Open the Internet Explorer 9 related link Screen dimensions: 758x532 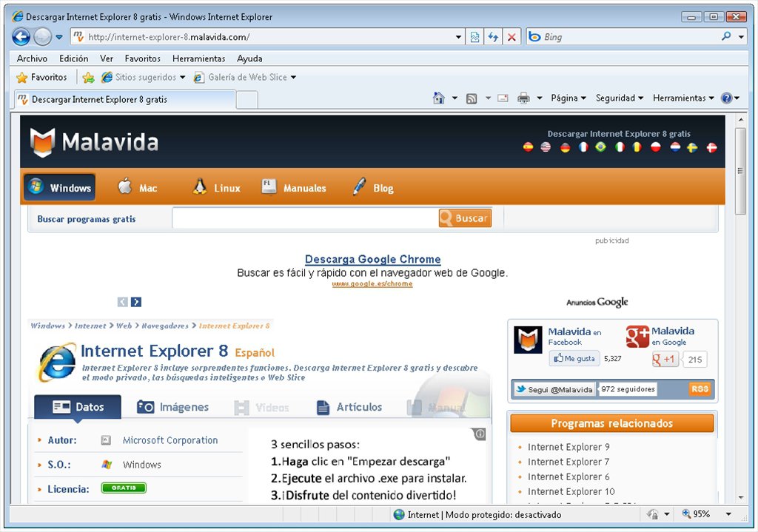pyautogui.click(x=568, y=447)
